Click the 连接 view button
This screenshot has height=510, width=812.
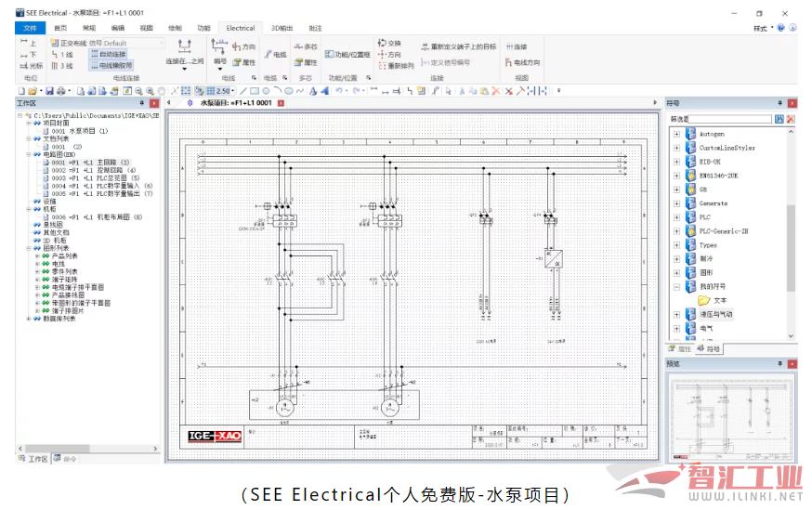pyautogui.click(x=517, y=46)
